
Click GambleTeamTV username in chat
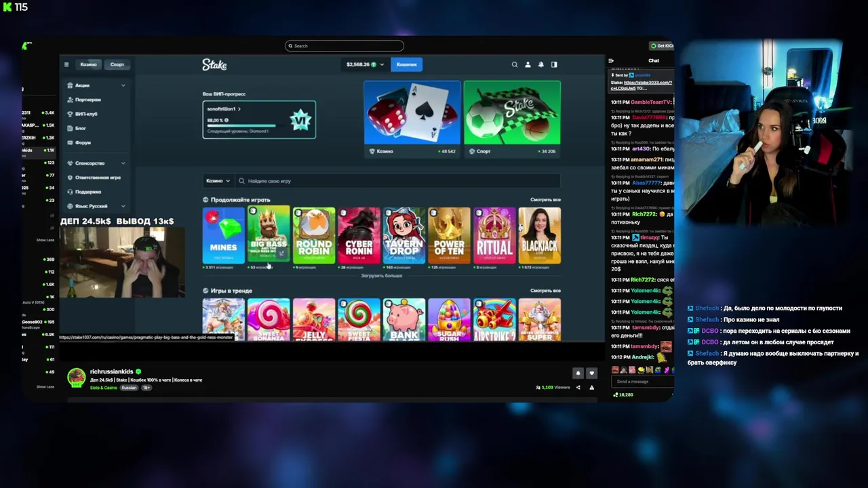pos(651,102)
